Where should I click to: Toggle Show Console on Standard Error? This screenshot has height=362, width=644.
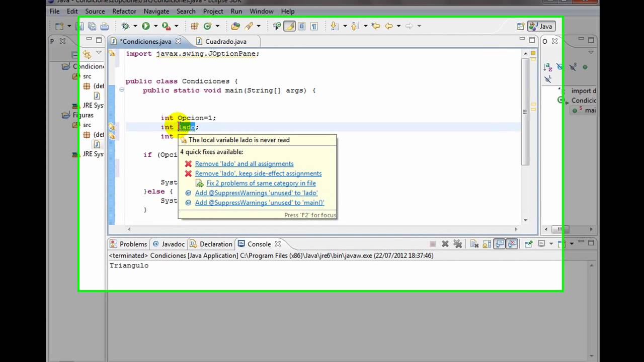click(512, 244)
